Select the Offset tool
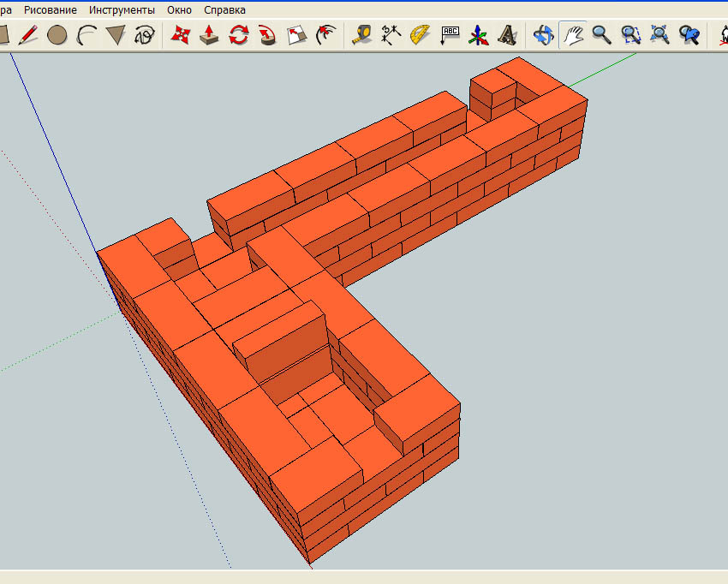 [x=325, y=35]
